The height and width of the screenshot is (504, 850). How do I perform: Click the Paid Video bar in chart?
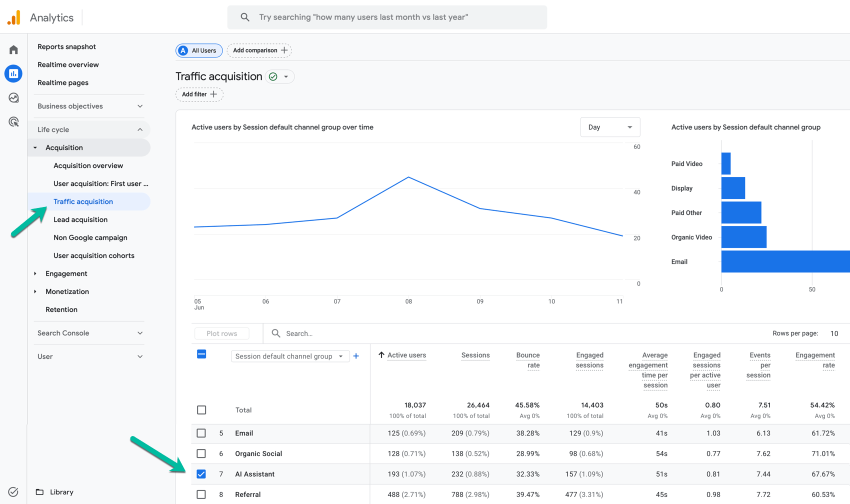(x=726, y=163)
